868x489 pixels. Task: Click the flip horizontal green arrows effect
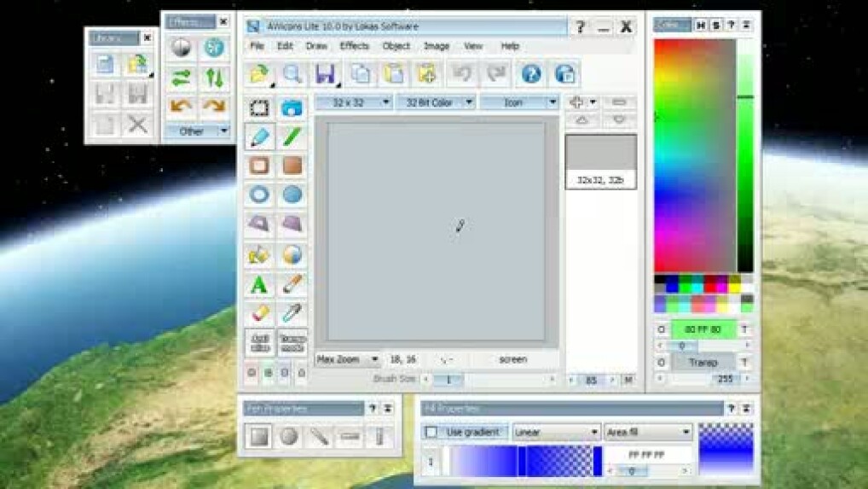coord(181,79)
